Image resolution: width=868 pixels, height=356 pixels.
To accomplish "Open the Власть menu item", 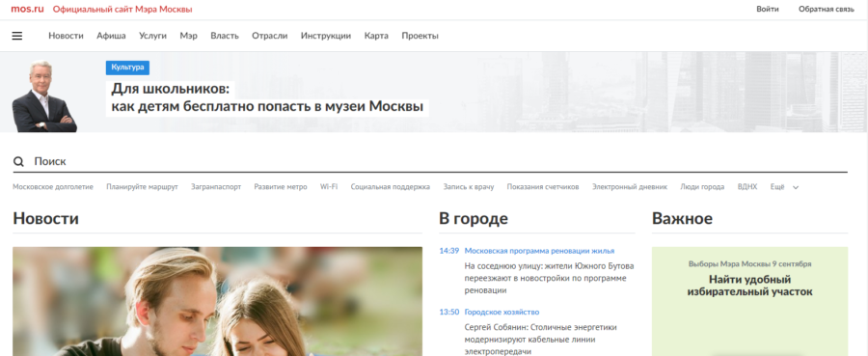I will [x=225, y=36].
